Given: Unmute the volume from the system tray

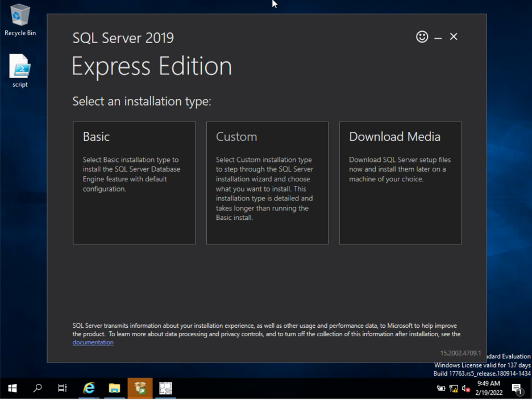Looking at the screenshot, I should click(x=465, y=389).
